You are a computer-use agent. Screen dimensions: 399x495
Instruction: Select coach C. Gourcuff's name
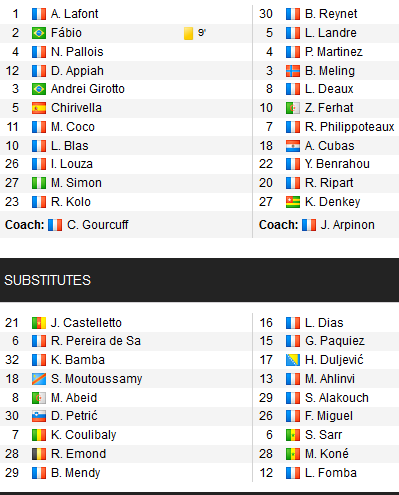coord(98,225)
